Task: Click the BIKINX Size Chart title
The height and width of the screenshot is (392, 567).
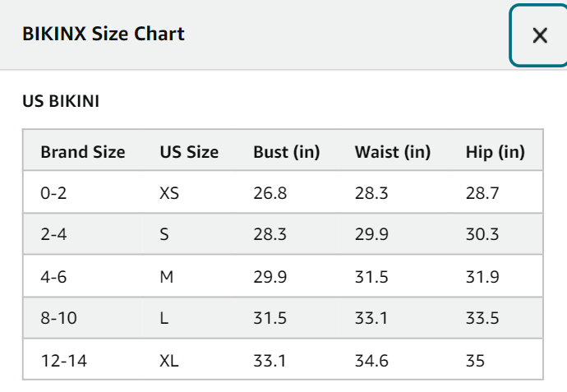Action: [104, 34]
